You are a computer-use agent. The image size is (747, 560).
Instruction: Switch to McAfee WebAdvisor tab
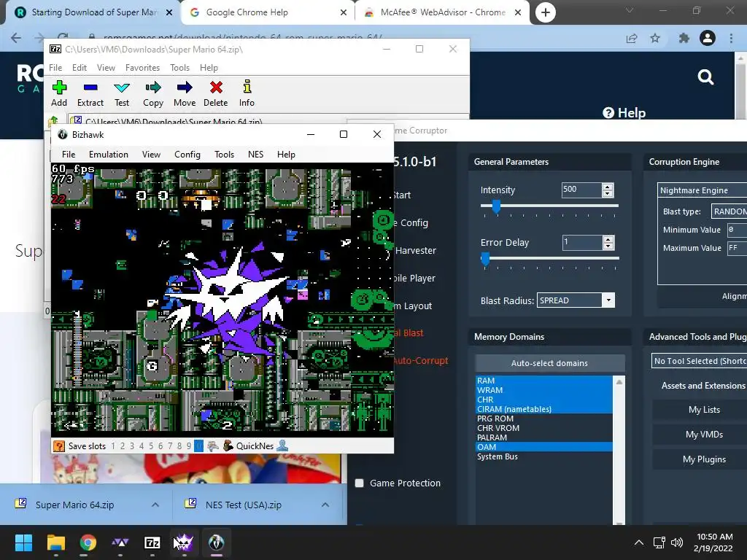(443, 12)
